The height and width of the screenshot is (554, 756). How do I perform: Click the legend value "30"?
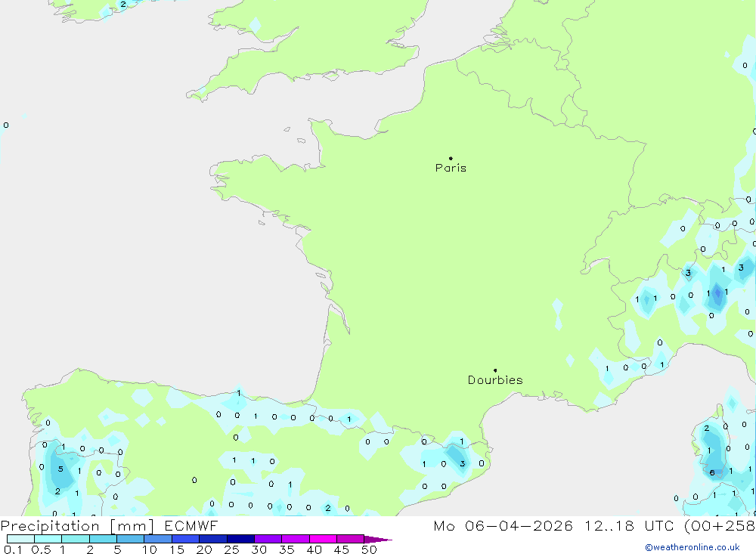click(259, 549)
